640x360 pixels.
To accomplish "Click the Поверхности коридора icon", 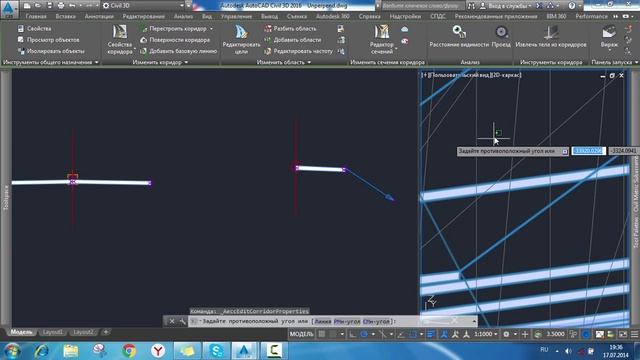I will pos(143,40).
